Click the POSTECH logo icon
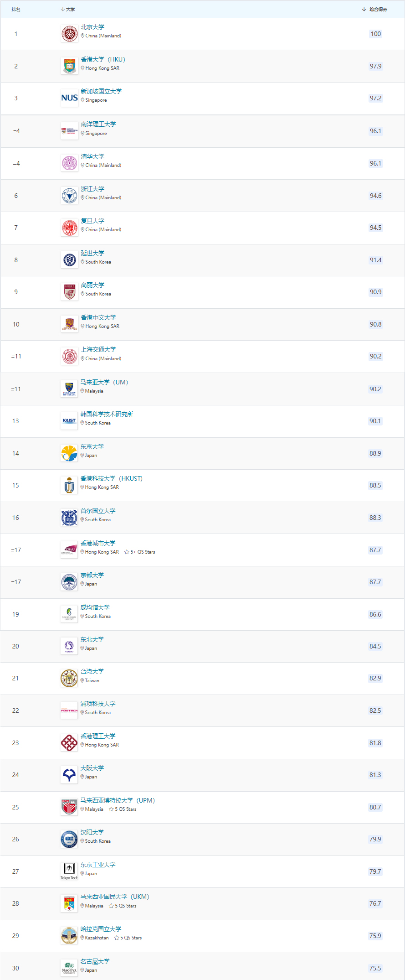The height and width of the screenshot is (980, 405). click(69, 710)
